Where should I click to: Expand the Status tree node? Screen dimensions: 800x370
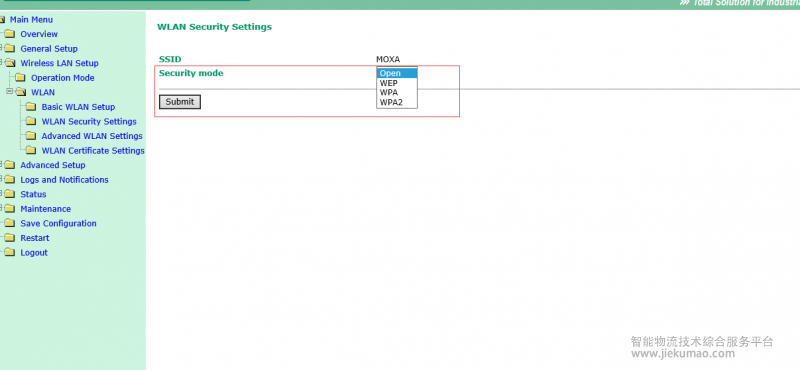tap(1, 193)
